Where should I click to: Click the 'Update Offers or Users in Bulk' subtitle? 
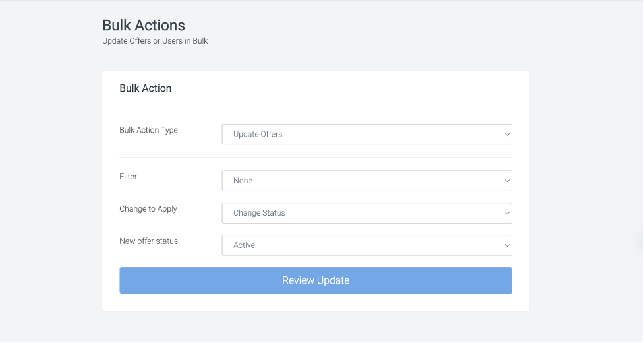155,41
